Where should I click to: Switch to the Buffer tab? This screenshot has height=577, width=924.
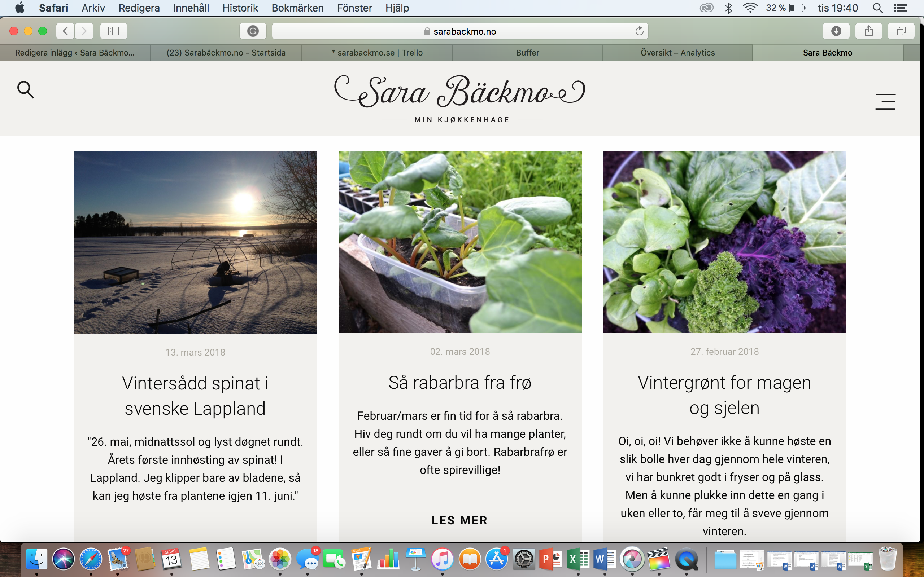coord(527,53)
